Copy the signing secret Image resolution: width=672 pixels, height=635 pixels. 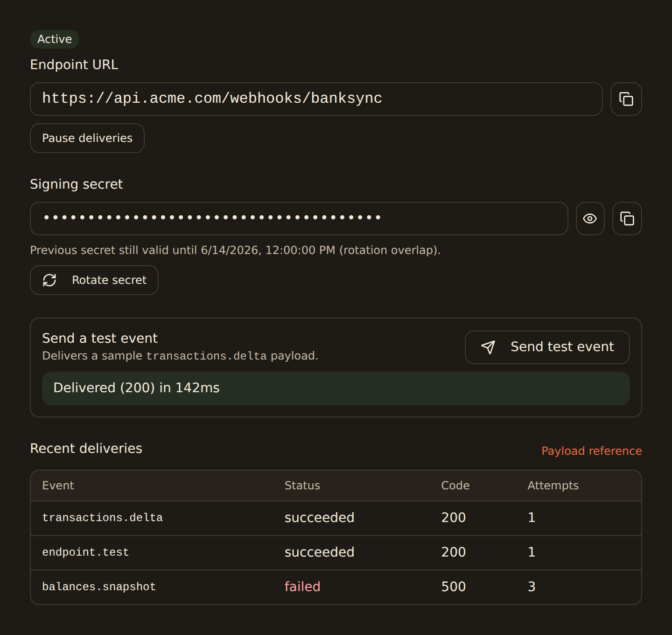(627, 219)
